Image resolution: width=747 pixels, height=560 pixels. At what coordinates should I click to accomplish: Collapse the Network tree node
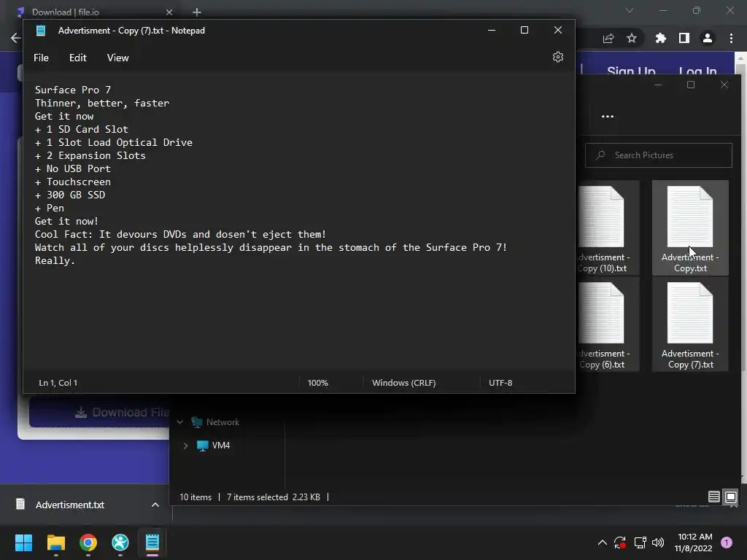pos(180,422)
